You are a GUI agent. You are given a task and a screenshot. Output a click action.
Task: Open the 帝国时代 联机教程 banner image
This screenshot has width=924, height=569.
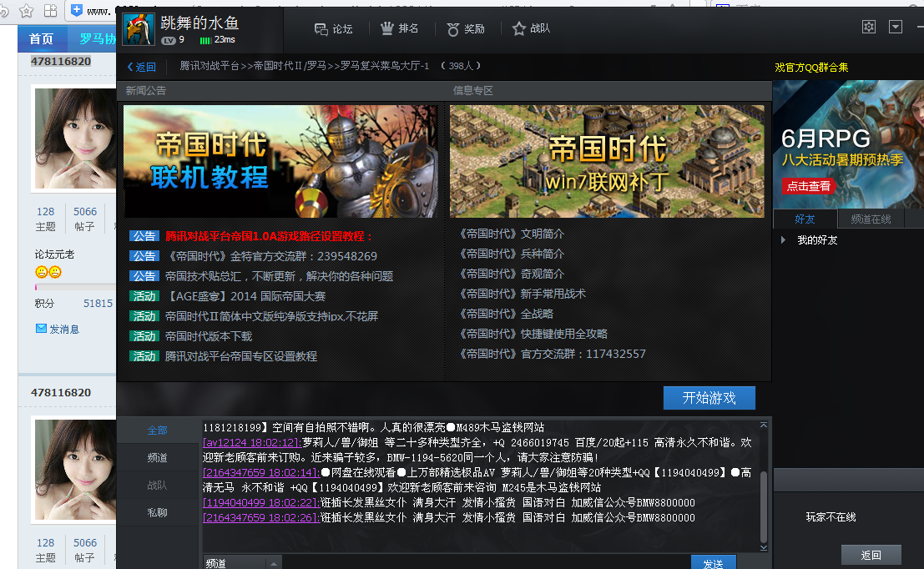click(280, 161)
